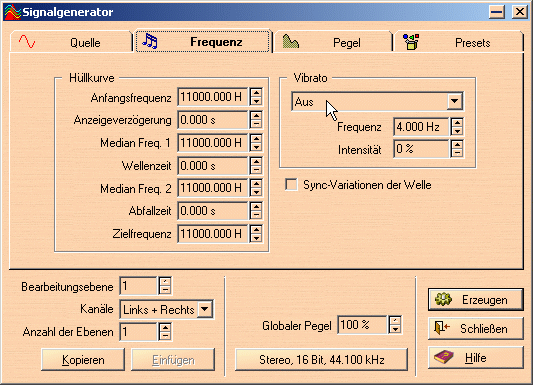Increase Median Freq. 2 value
Viewport: 533px width, 385px height.
pos(256,183)
